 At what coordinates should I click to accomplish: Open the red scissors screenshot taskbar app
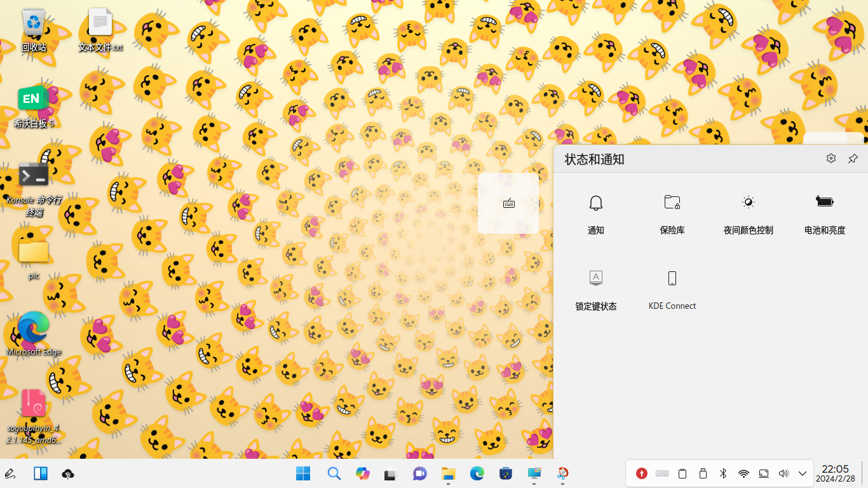coord(563,473)
